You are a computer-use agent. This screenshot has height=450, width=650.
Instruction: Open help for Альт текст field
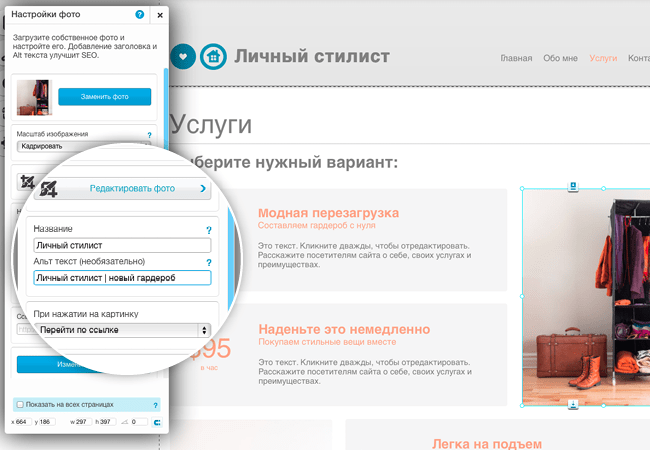209,262
